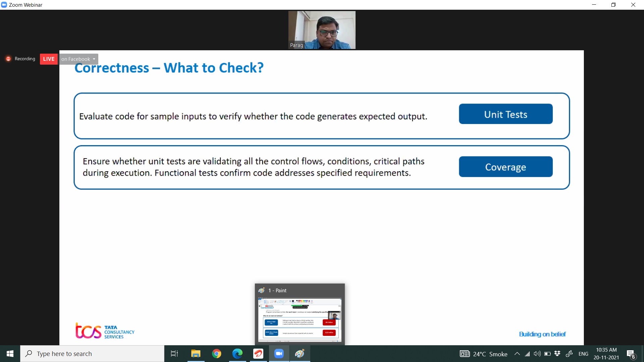This screenshot has width=644, height=362.
Task: Open Dropbox tray icon
Action: pyautogui.click(x=557, y=354)
